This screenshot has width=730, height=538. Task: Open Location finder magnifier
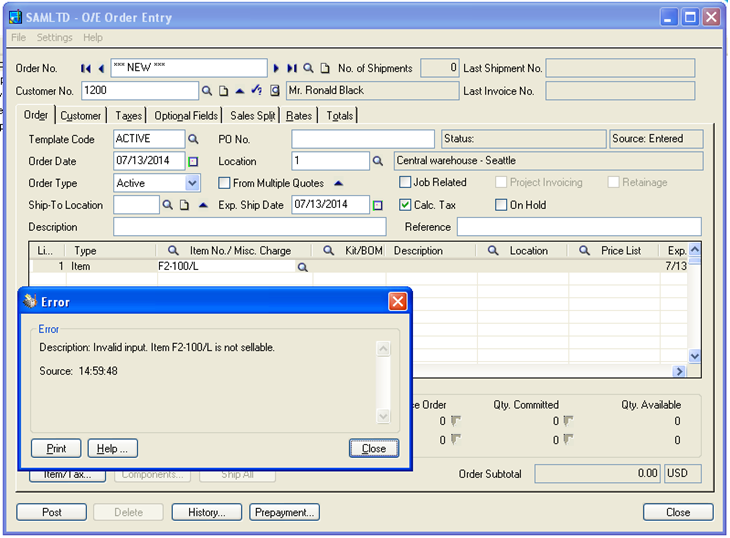[378, 161]
